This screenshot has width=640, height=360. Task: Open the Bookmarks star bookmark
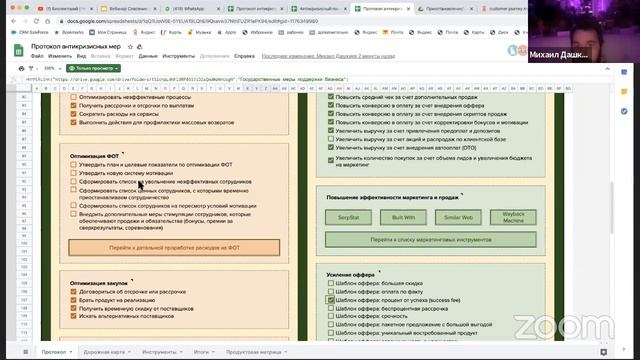pyautogui.click(x=69, y=32)
